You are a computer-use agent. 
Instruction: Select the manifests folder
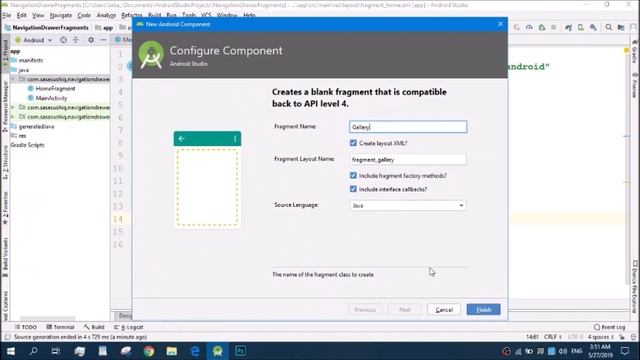point(31,60)
